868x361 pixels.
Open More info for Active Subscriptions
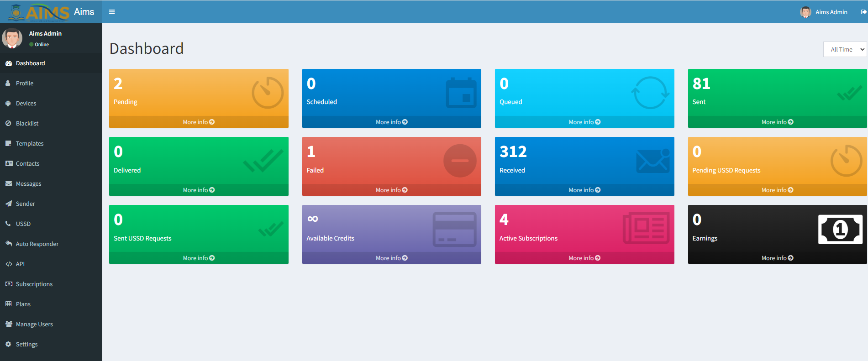[584, 258]
